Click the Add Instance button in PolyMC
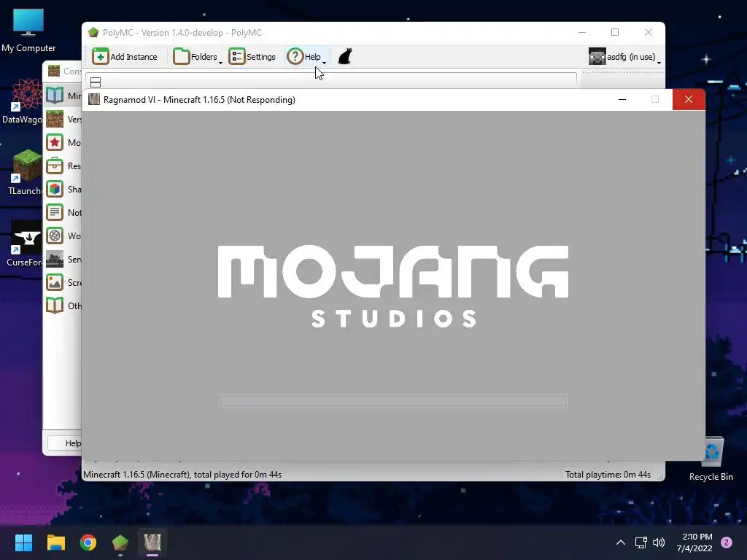 click(124, 57)
